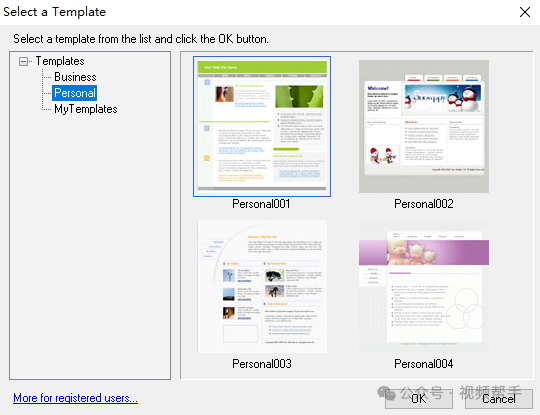Open the Business template category
The image size is (540, 415).
click(75, 77)
